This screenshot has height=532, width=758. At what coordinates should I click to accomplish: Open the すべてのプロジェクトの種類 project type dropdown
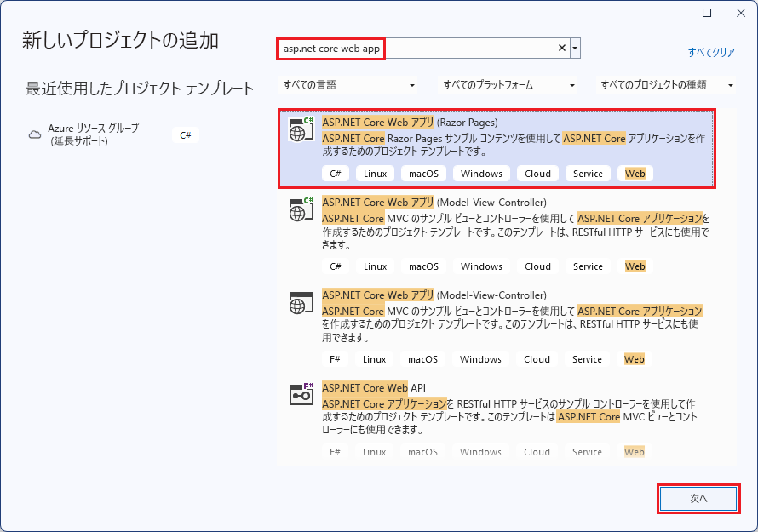coord(666,85)
